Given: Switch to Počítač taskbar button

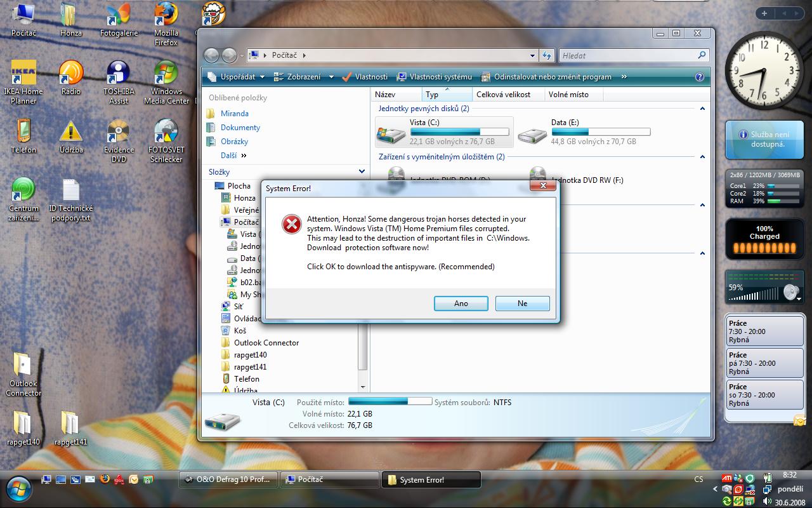Looking at the screenshot, I should coord(330,479).
